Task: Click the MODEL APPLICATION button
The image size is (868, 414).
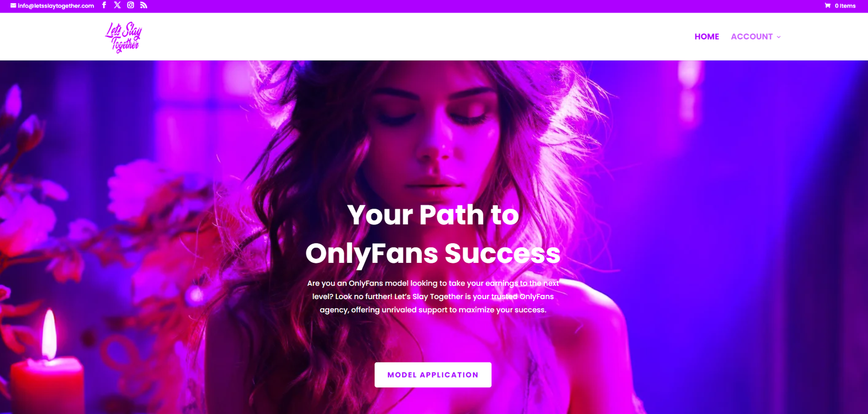Action: [x=433, y=374]
